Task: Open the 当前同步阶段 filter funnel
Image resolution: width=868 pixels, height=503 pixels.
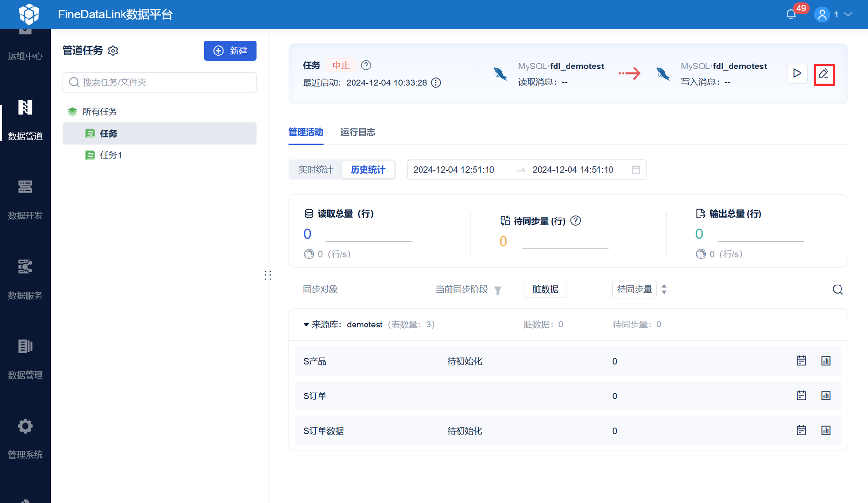Action: [x=498, y=290]
